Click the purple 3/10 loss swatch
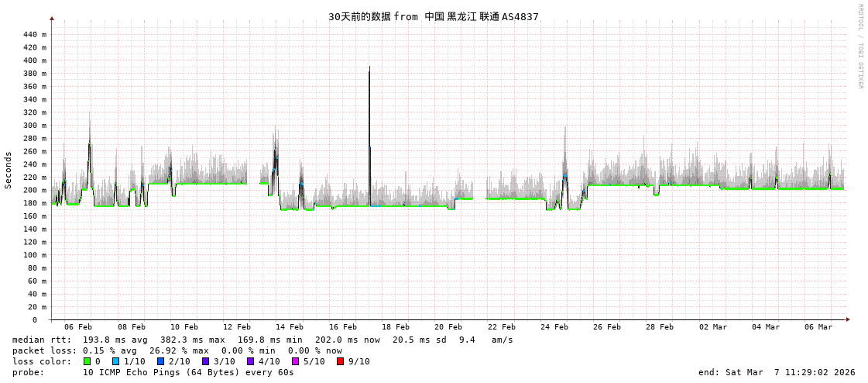 [205, 361]
